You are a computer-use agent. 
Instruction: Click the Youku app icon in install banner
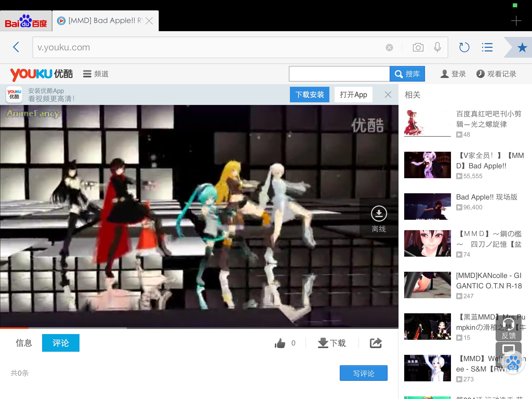click(x=14, y=94)
